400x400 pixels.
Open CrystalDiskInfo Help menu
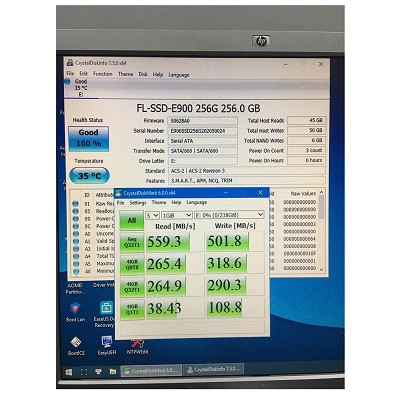158,75
